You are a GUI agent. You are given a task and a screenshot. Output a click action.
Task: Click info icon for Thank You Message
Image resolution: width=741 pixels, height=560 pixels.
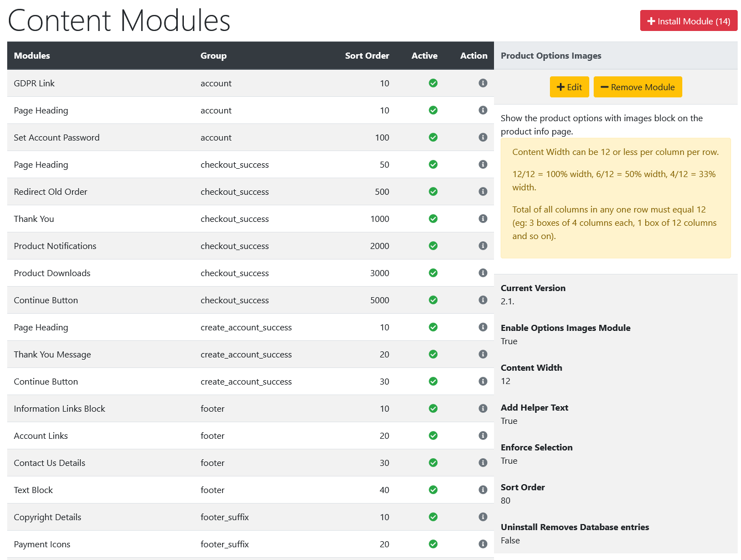pyautogui.click(x=483, y=354)
